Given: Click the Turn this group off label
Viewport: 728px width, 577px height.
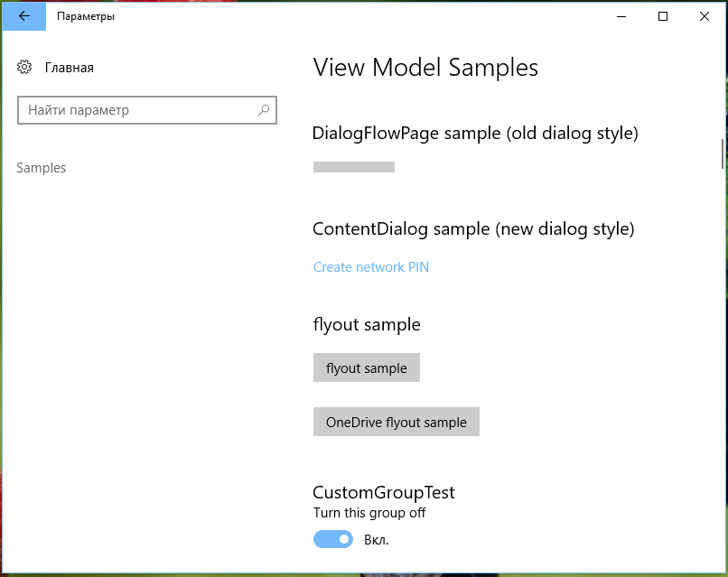Looking at the screenshot, I should tap(369, 513).
